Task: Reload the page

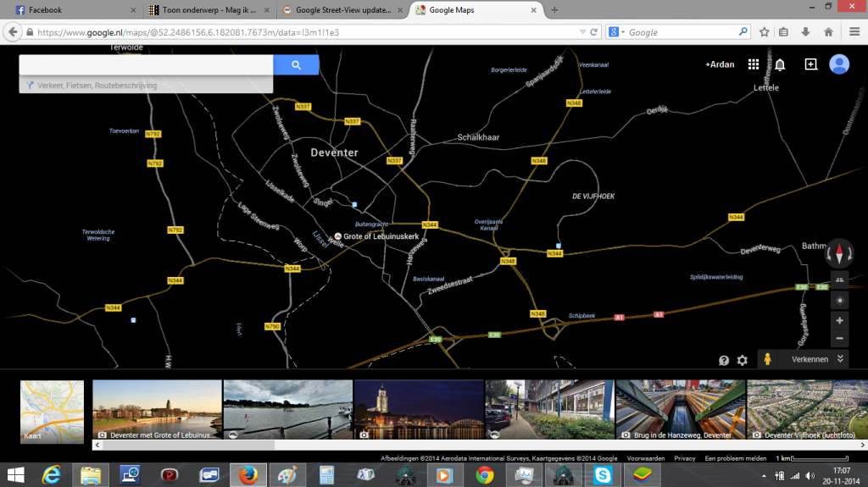Action: tap(594, 32)
